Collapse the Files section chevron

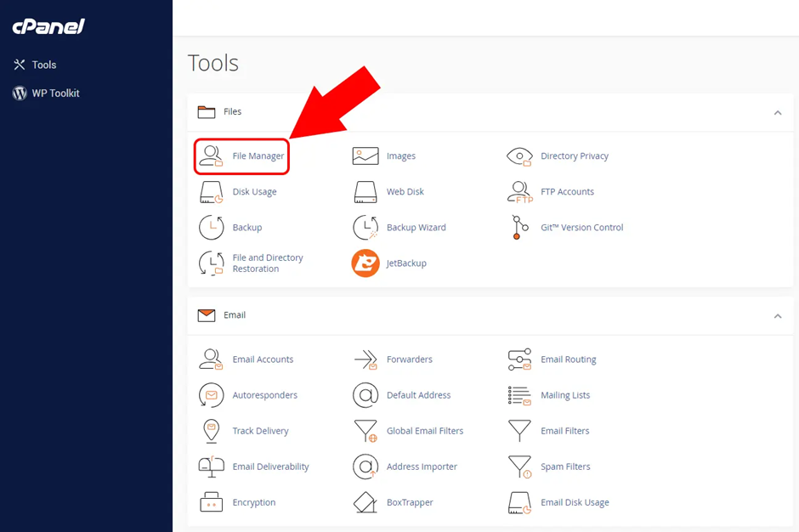click(x=778, y=113)
